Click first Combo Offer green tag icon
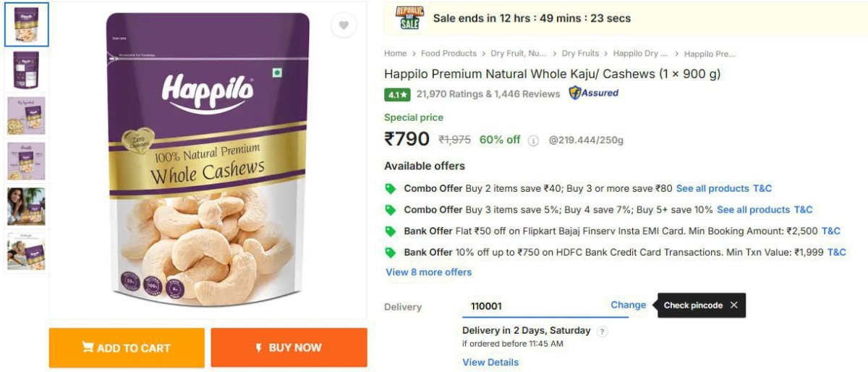 click(391, 189)
